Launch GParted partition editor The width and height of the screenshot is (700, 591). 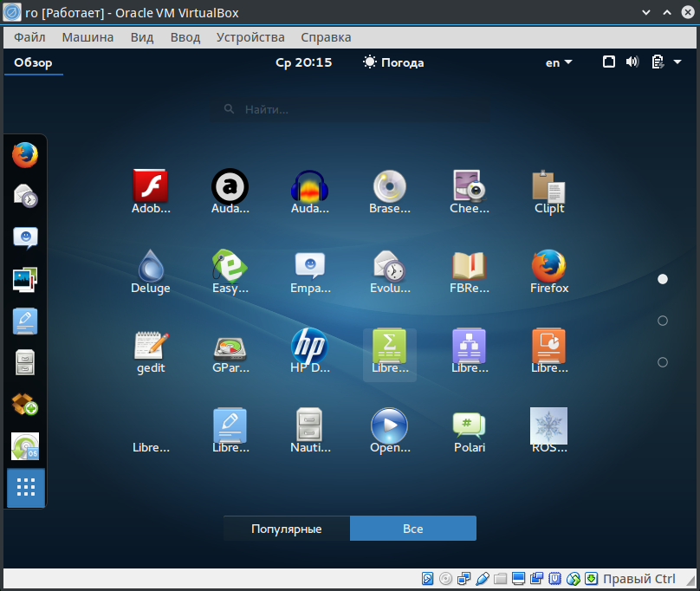tap(230, 351)
